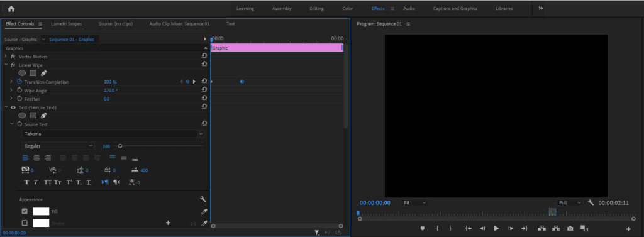The image size is (644, 237).
Task: Click Mark In button
Action: [x=438, y=228]
